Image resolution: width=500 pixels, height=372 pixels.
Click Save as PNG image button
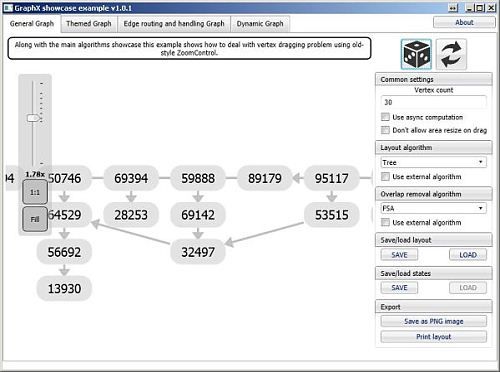tap(434, 321)
